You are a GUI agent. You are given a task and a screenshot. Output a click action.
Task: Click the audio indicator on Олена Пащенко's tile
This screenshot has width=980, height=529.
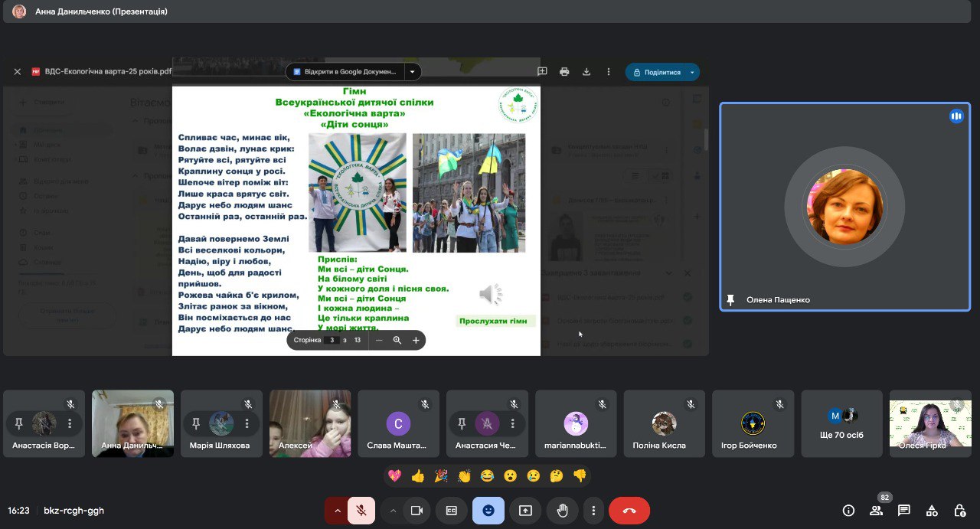click(x=956, y=116)
